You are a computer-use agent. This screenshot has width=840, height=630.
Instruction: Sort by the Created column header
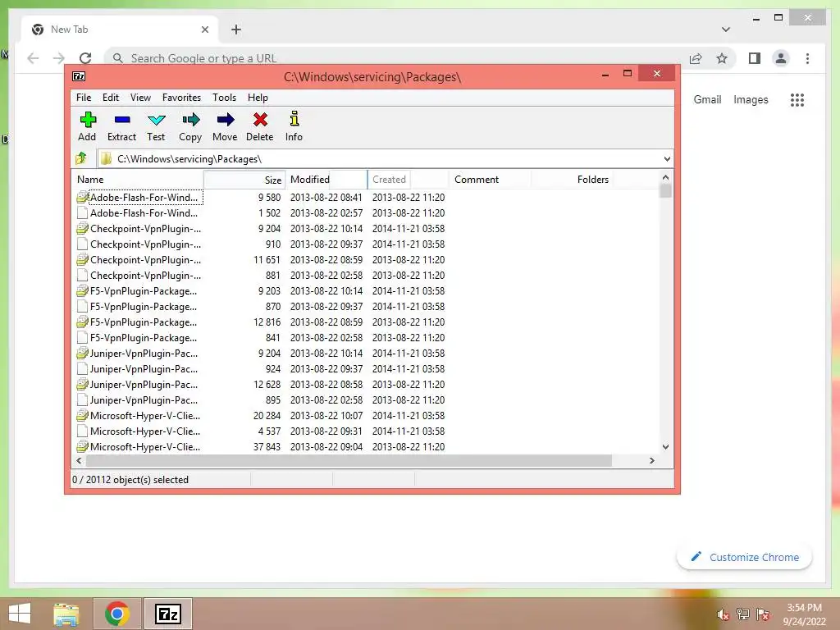coord(409,180)
